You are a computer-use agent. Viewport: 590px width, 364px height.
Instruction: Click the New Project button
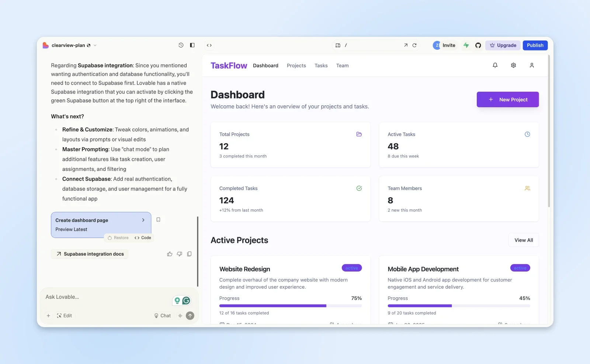click(x=508, y=99)
